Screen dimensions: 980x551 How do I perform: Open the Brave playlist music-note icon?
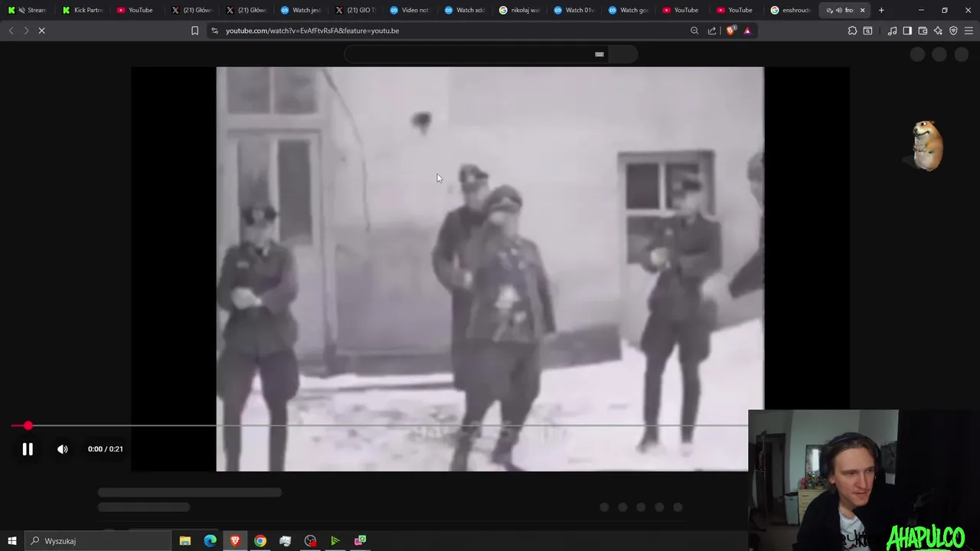pyautogui.click(x=892, y=31)
